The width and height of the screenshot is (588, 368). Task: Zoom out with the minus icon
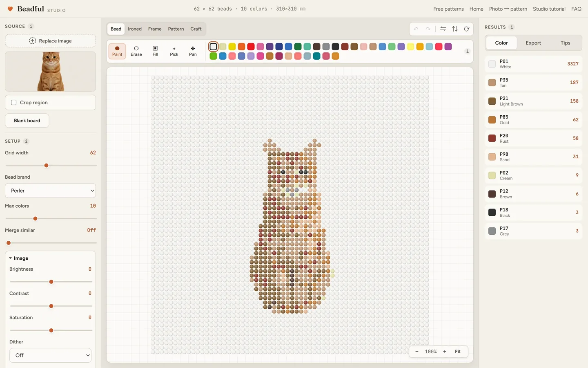pyautogui.click(x=416, y=352)
